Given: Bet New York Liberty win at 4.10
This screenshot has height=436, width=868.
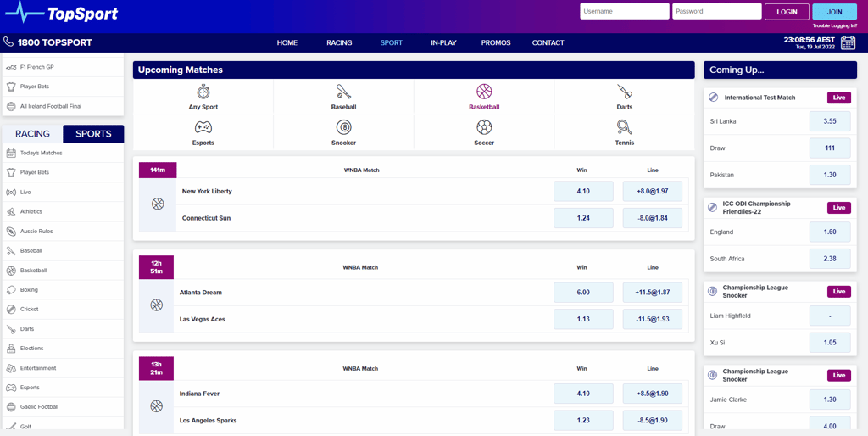Looking at the screenshot, I should click(583, 191).
